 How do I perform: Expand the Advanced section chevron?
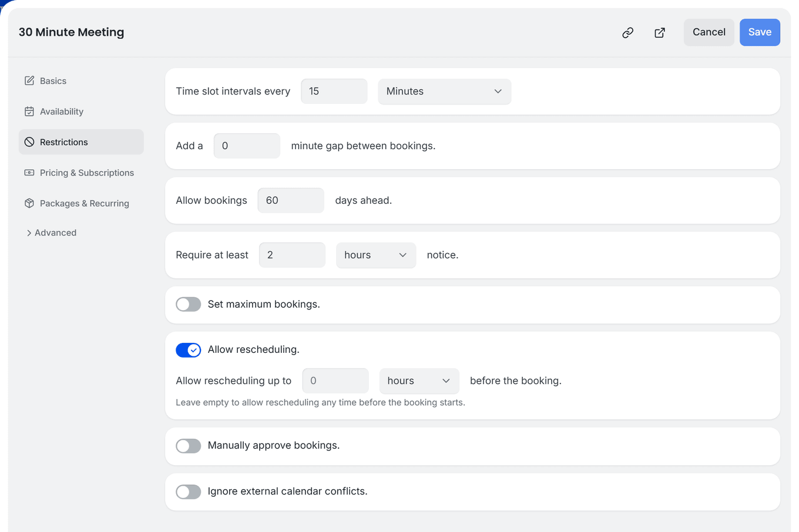[29, 233]
